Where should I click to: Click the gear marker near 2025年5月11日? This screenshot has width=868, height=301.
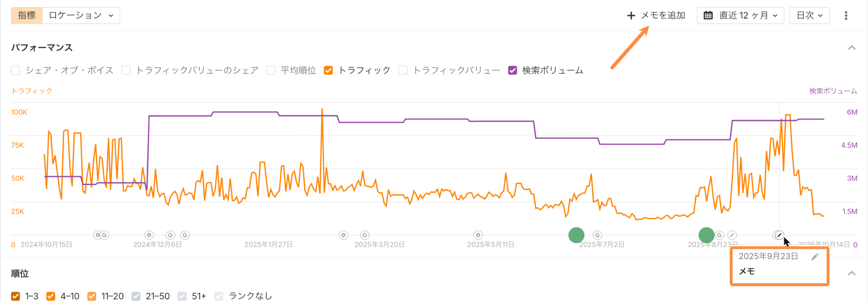[478, 235]
